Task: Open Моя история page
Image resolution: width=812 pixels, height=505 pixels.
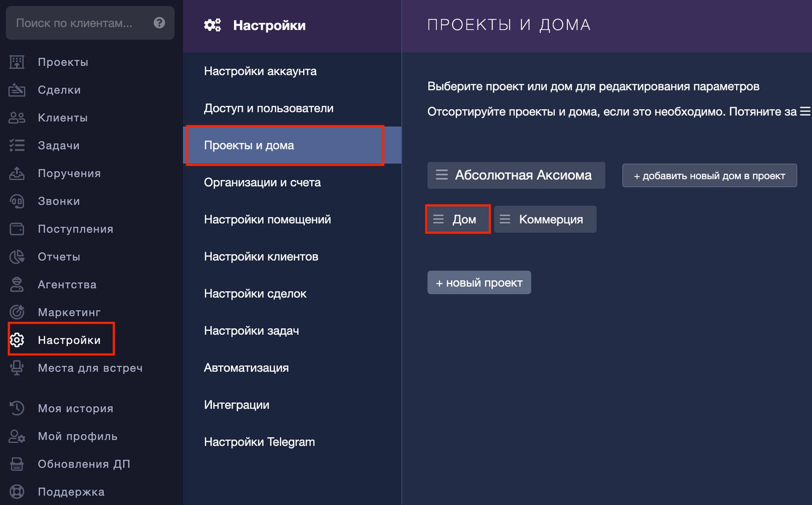Action: tap(75, 408)
